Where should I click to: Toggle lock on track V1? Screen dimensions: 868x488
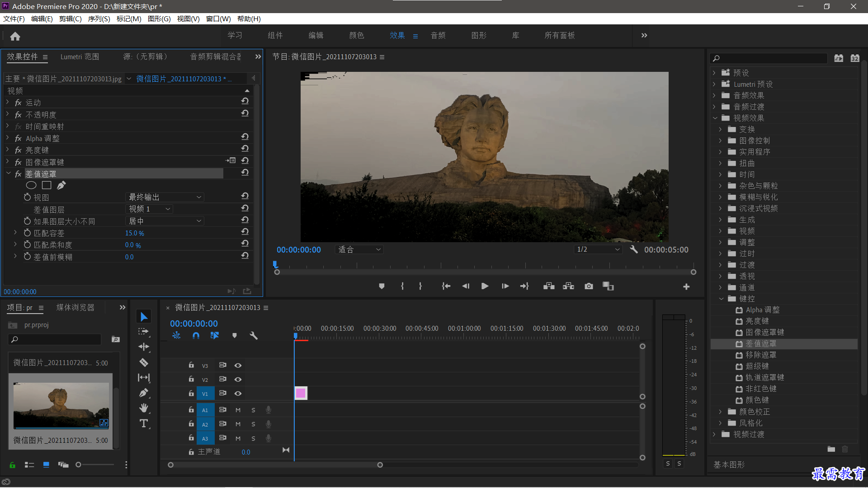pyautogui.click(x=191, y=394)
